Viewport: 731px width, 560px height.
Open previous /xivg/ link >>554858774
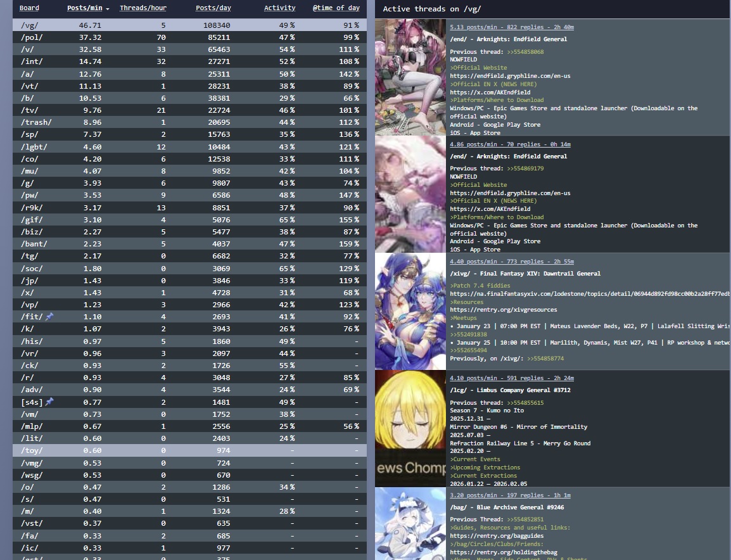click(x=545, y=359)
